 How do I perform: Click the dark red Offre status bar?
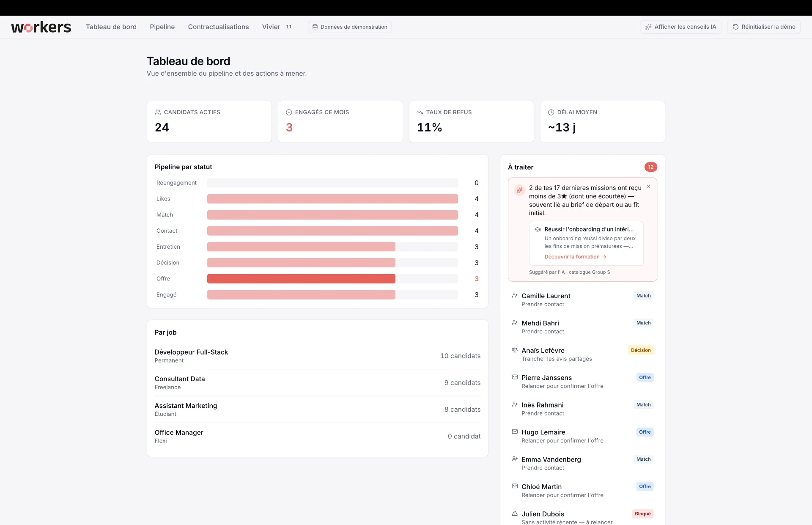pos(301,279)
